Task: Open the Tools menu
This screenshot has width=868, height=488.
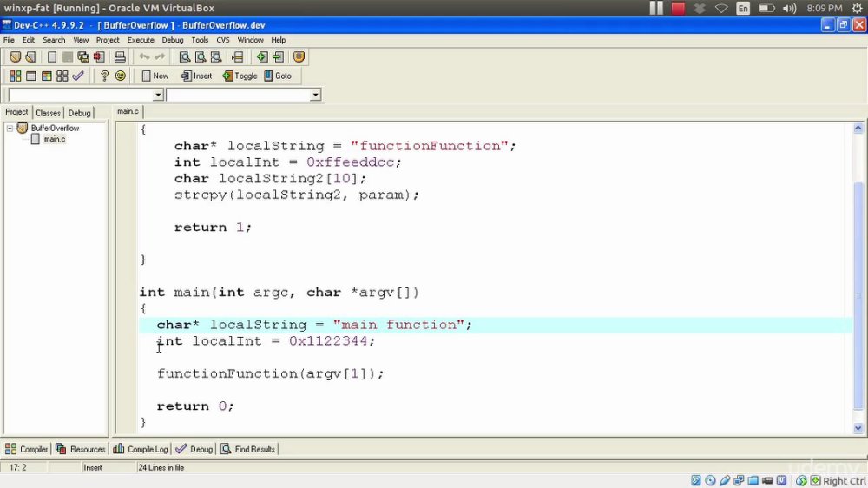Action: click(200, 40)
